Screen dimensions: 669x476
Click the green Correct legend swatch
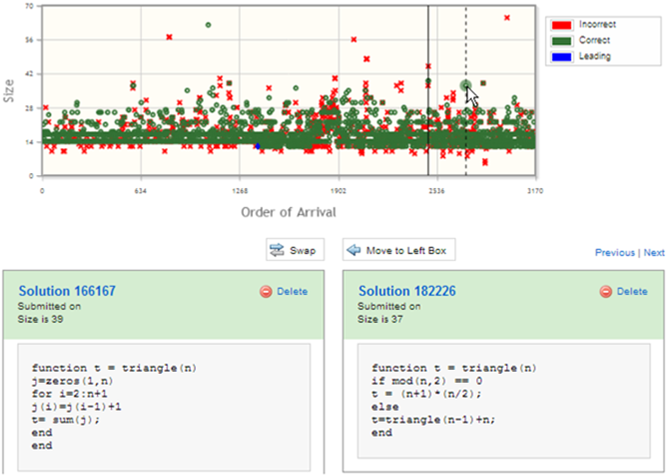(x=562, y=40)
